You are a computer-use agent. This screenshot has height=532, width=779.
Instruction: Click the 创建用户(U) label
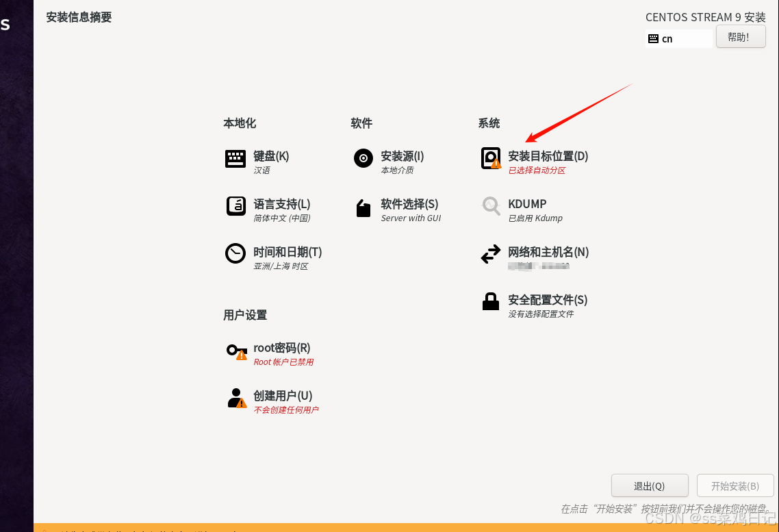283,396
